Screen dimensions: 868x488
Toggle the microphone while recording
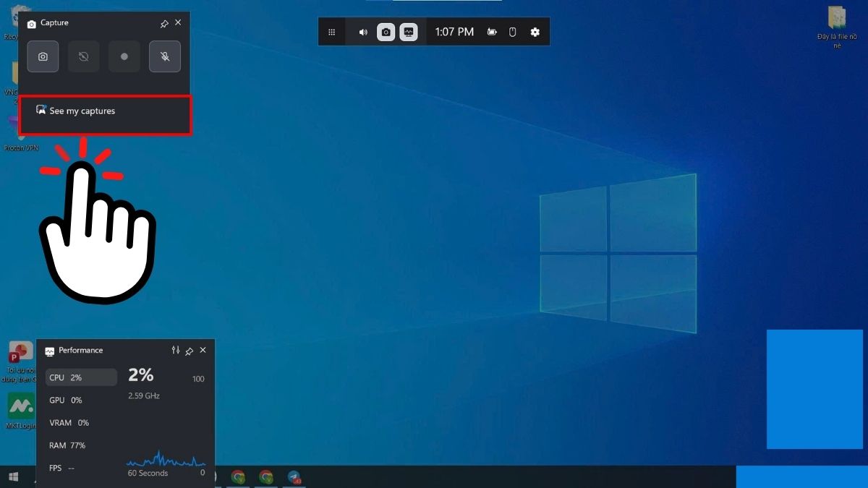coord(165,56)
